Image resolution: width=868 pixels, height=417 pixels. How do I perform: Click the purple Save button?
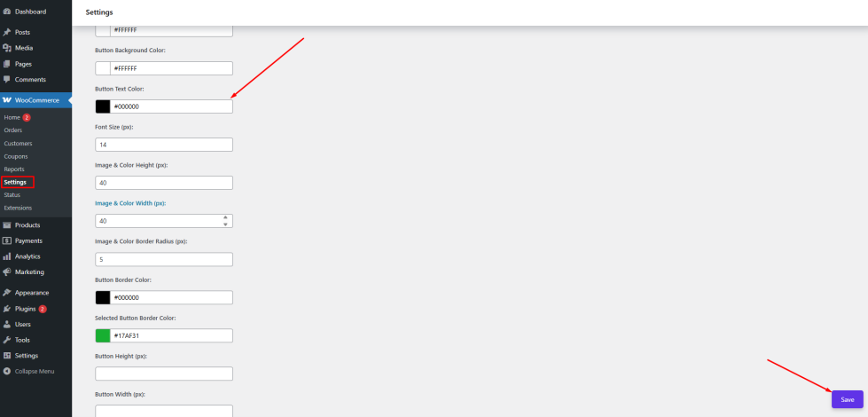tap(847, 399)
